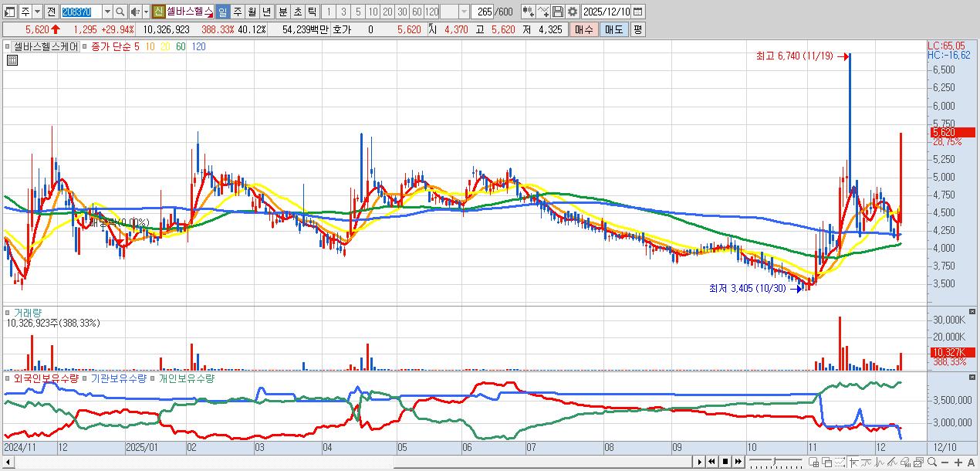980x471 pixels.
Task: Click the 매도 sell button
Action: pos(613,29)
